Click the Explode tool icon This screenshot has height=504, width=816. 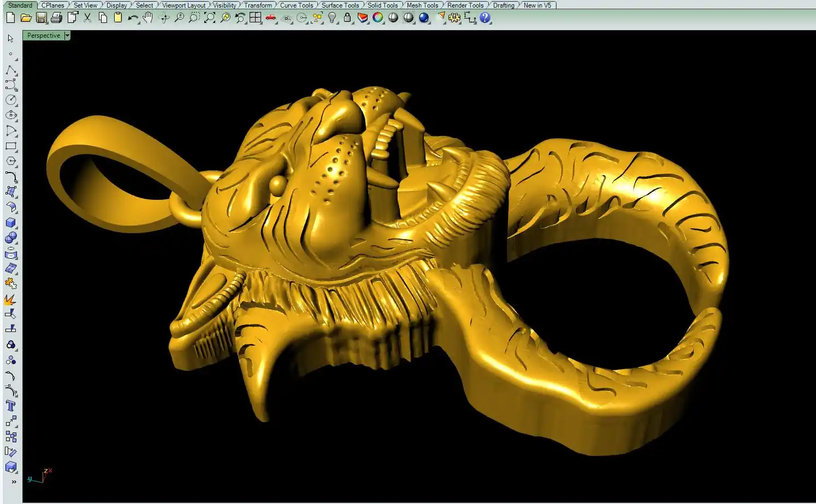(10, 300)
